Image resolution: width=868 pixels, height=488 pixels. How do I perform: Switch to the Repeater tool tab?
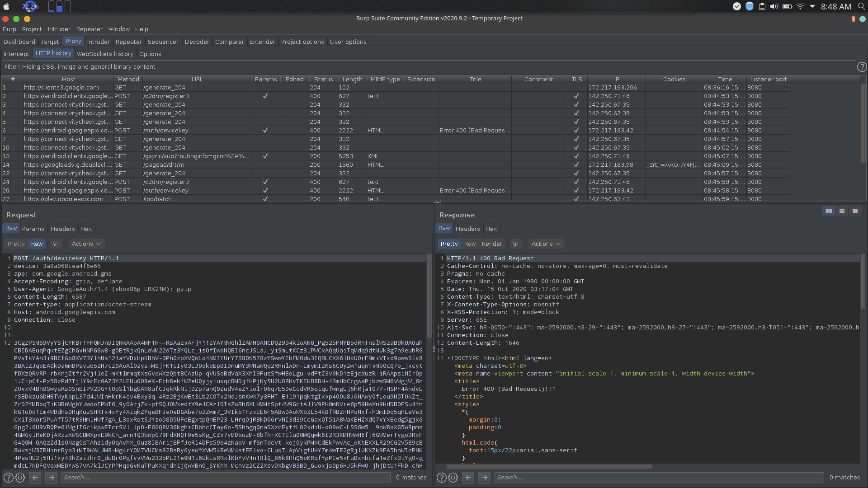click(x=128, y=42)
